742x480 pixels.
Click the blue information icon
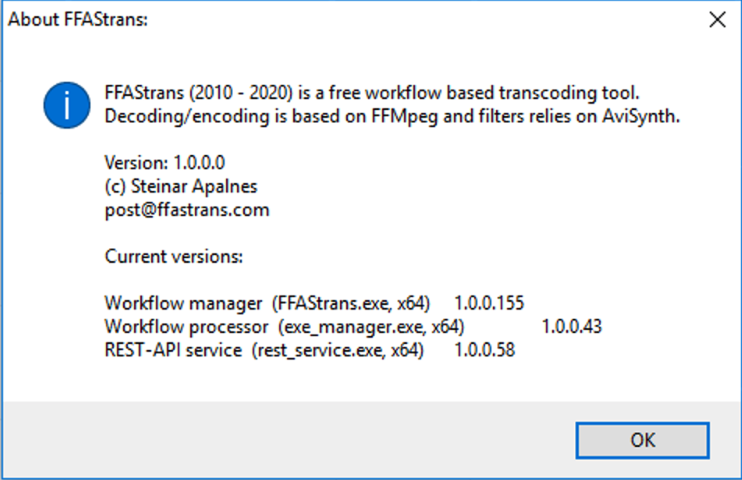click(x=67, y=105)
